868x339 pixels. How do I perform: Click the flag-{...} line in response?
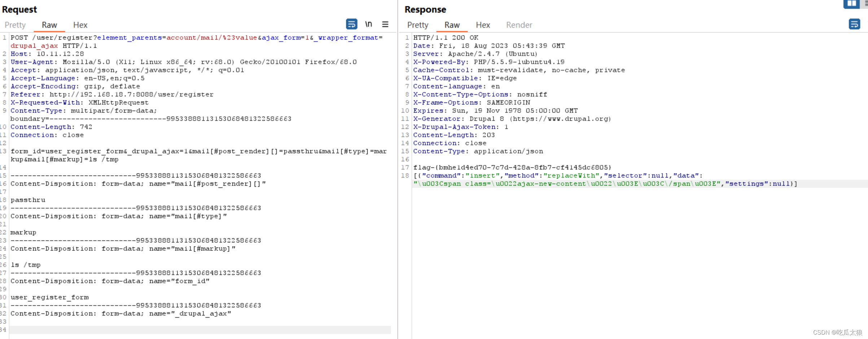(x=512, y=167)
